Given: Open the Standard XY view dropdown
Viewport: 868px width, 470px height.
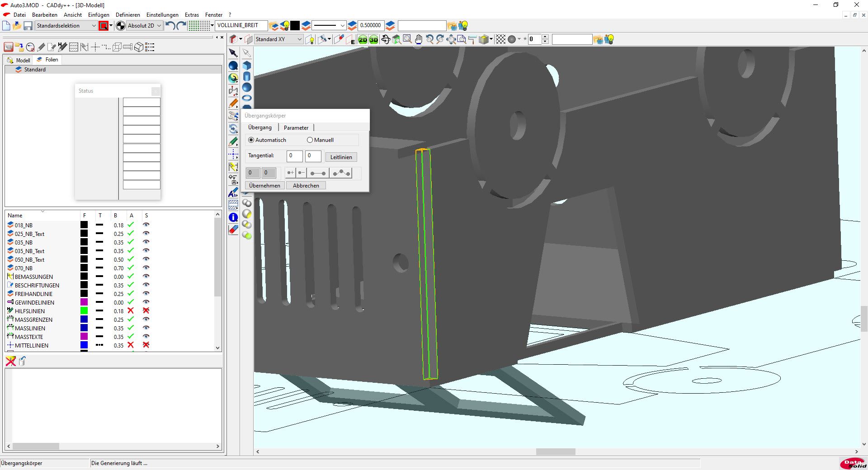Looking at the screenshot, I should point(299,40).
